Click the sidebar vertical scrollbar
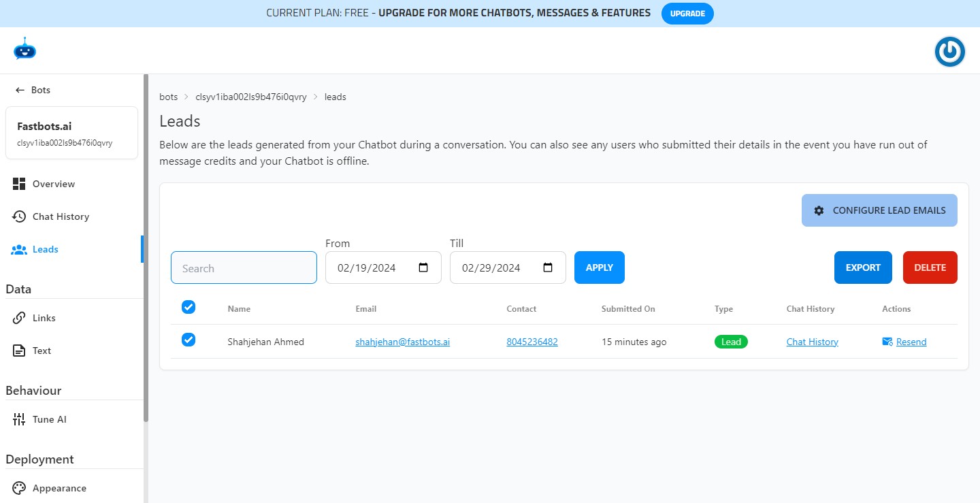Screen dimensions: 980x503 [x=146, y=248]
